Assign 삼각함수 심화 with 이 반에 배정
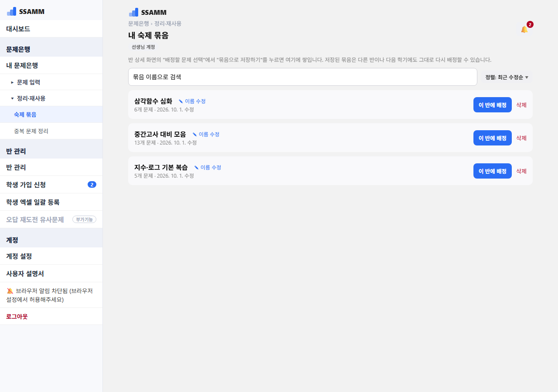Image resolution: width=558 pixels, height=392 pixels. tap(493, 105)
